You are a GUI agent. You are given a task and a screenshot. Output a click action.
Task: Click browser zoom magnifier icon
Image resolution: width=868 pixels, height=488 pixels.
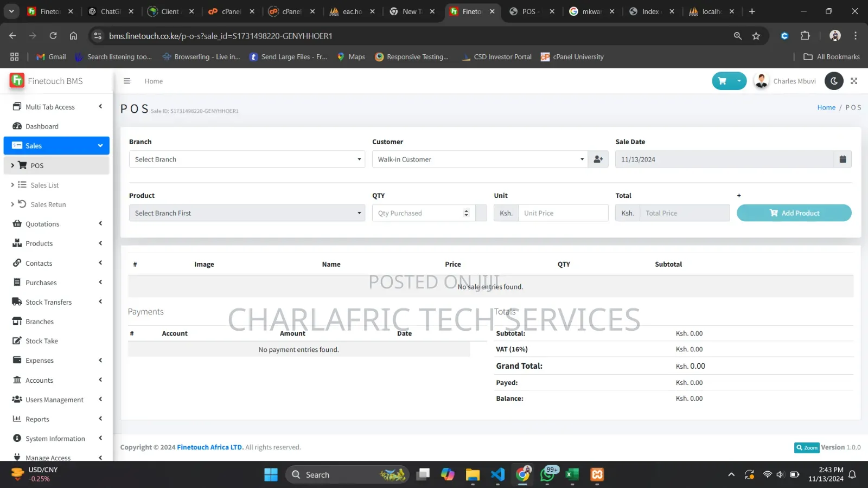coord(737,36)
